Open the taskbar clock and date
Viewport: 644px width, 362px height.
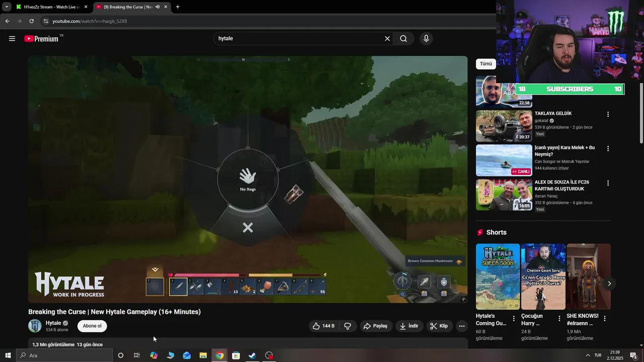point(615,355)
